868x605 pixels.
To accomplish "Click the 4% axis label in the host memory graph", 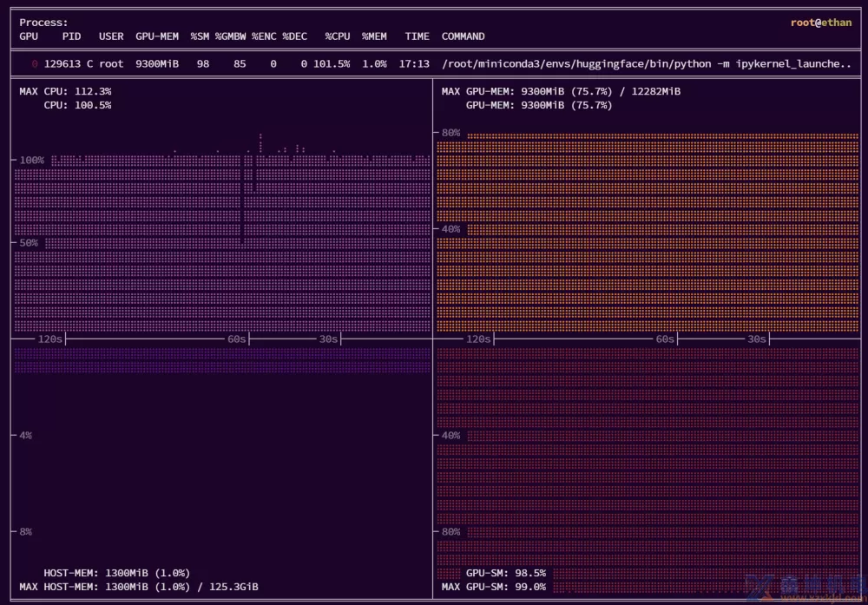I will point(25,436).
